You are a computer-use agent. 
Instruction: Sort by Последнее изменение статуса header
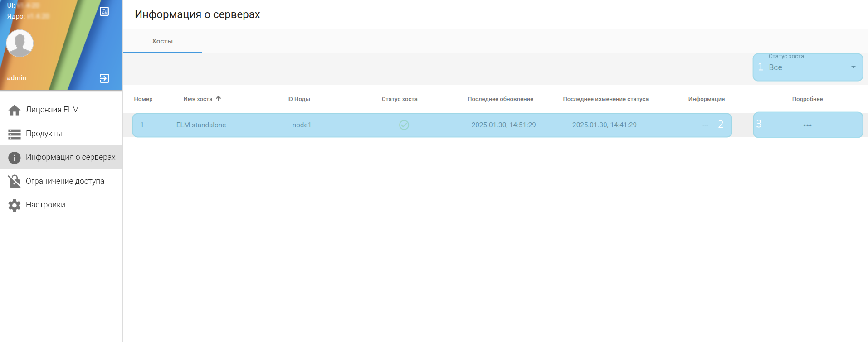pyautogui.click(x=605, y=99)
